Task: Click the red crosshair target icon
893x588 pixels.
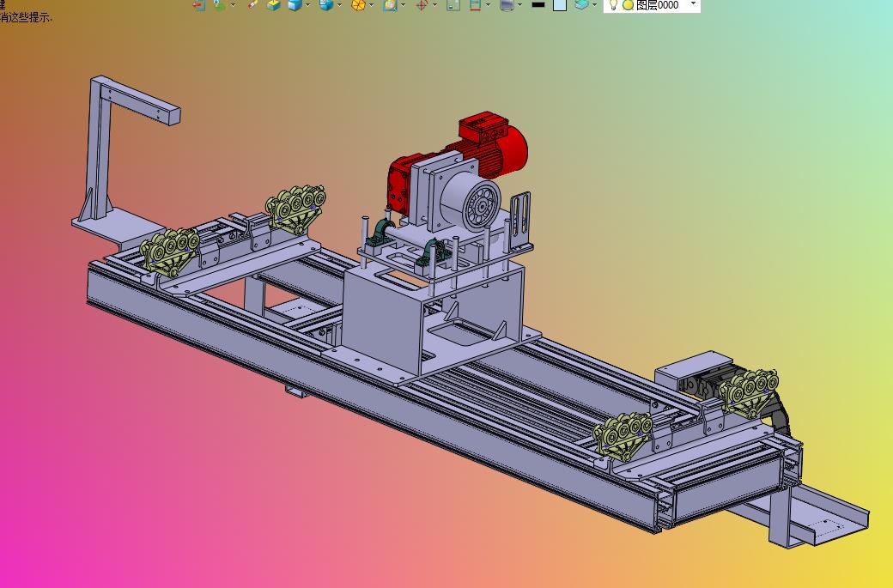Action: click(x=422, y=4)
